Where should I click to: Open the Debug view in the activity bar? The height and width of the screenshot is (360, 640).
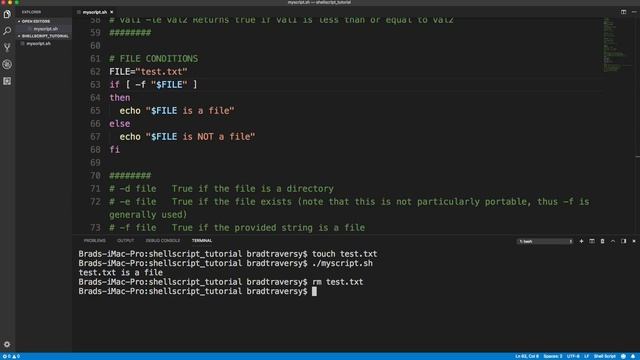[x=7, y=64]
